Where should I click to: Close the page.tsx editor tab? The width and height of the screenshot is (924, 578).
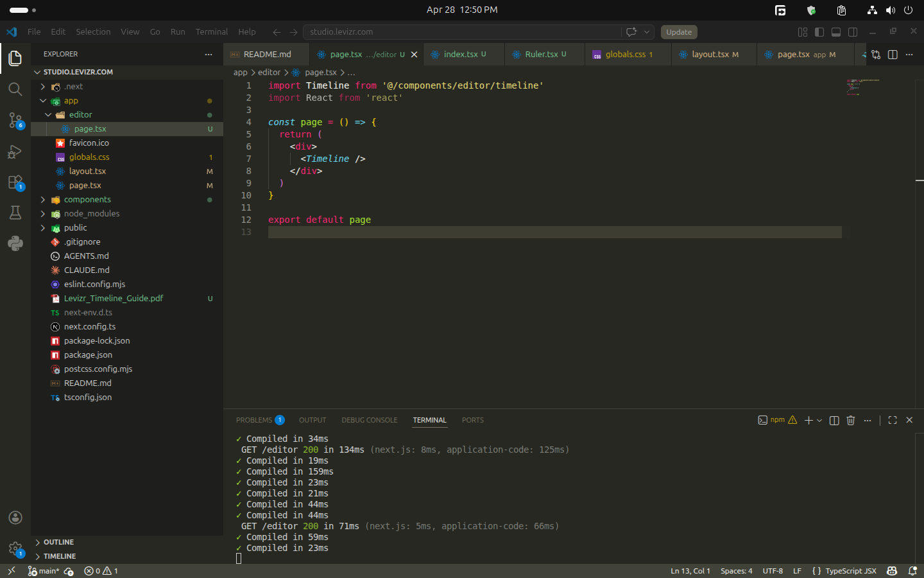coord(415,55)
